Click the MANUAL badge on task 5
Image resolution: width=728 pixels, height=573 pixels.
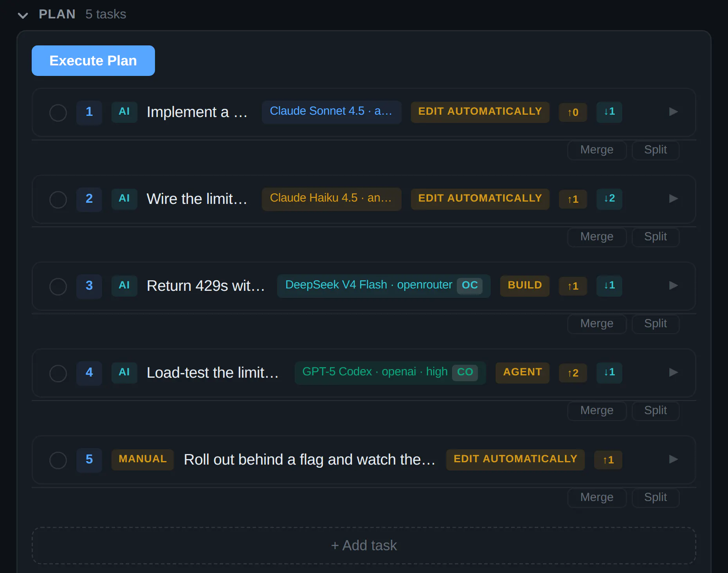pos(142,459)
